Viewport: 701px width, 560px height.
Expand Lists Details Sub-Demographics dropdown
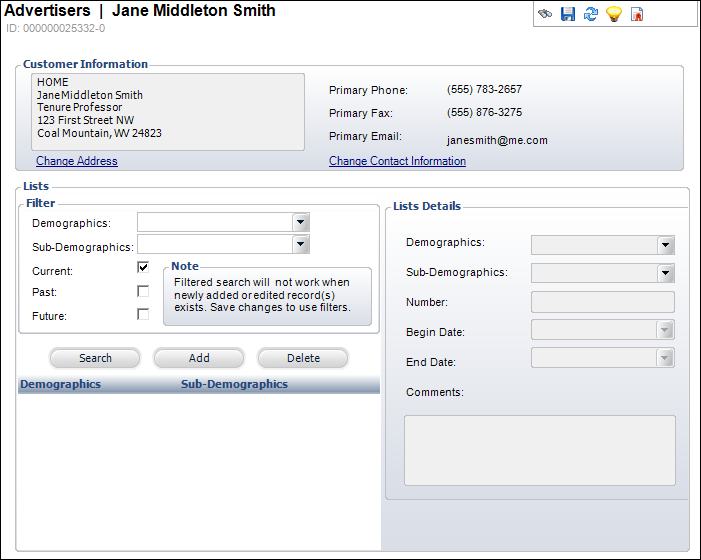point(665,273)
